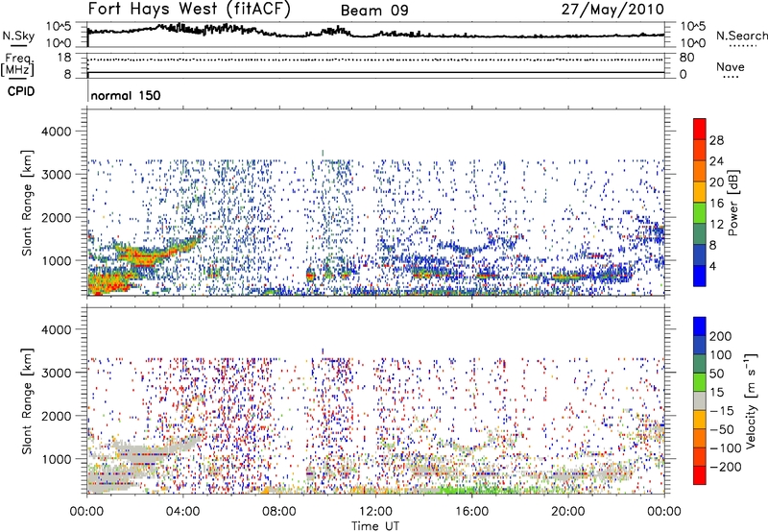Click the dotted Nave trace in Freq panel
This screenshot has height=532, width=768.
[x=375, y=60]
